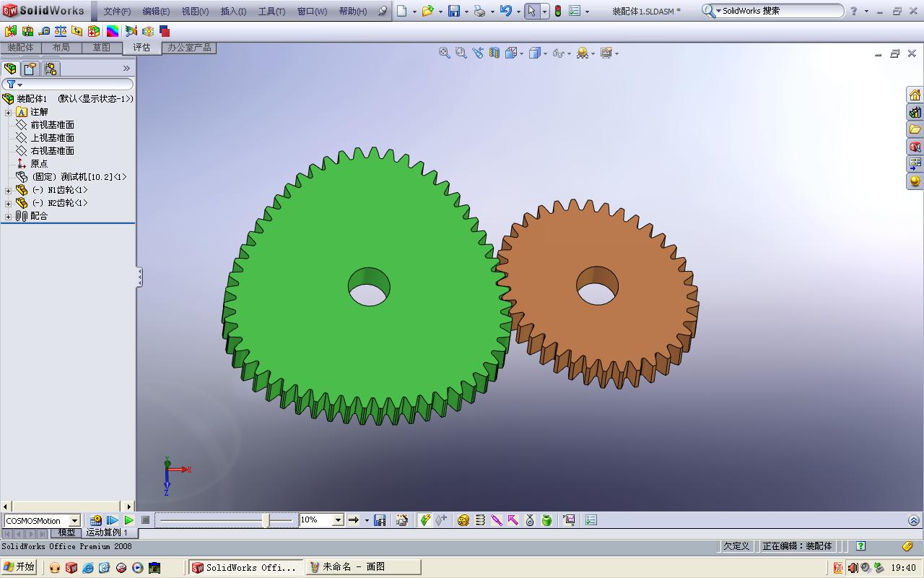The width and height of the screenshot is (924, 578).
Task: Stop the motion study playback
Action: (145, 520)
